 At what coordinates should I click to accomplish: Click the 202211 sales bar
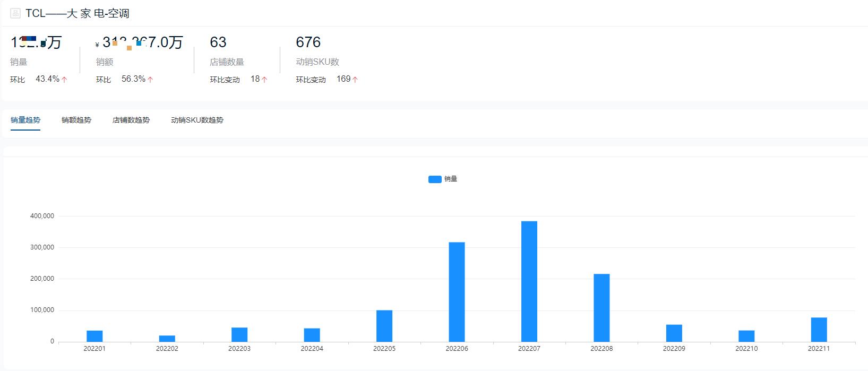tap(819, 330)
